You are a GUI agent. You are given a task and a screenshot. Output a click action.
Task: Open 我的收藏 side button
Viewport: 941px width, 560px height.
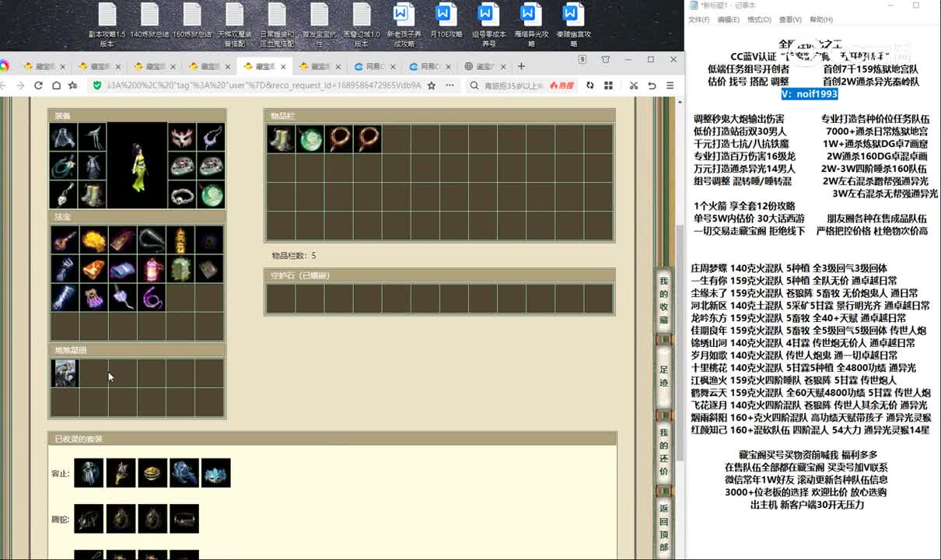tap(663, 301)
